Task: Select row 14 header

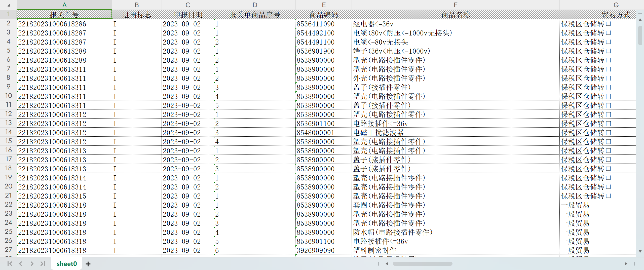Action: click(9, 132)
